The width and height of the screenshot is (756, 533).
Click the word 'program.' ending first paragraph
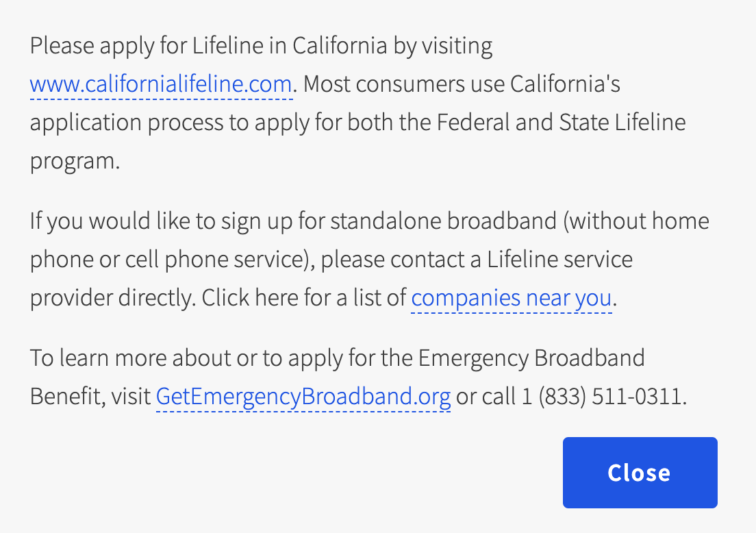(75, 161)
